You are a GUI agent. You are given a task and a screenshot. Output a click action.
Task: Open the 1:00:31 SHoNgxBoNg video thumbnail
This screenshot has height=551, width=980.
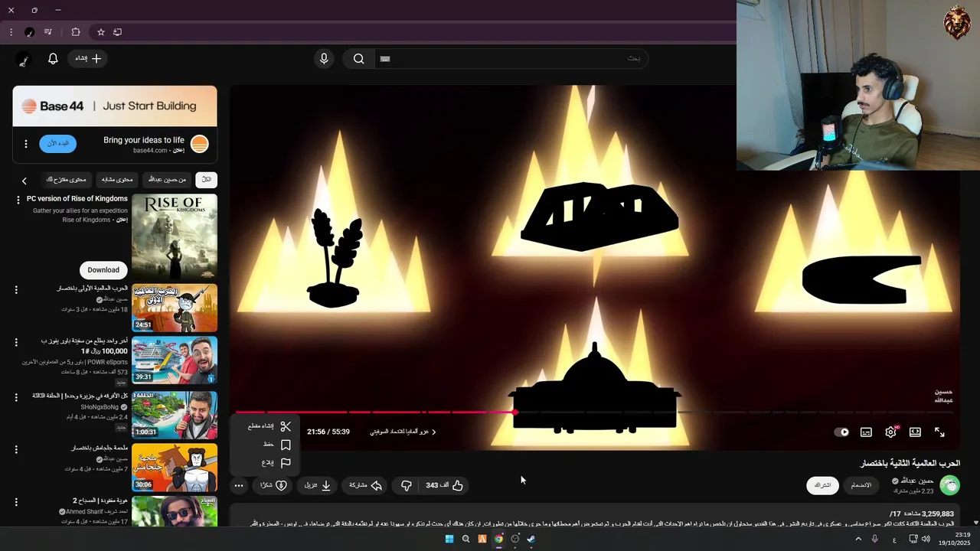tap(175, 415)
